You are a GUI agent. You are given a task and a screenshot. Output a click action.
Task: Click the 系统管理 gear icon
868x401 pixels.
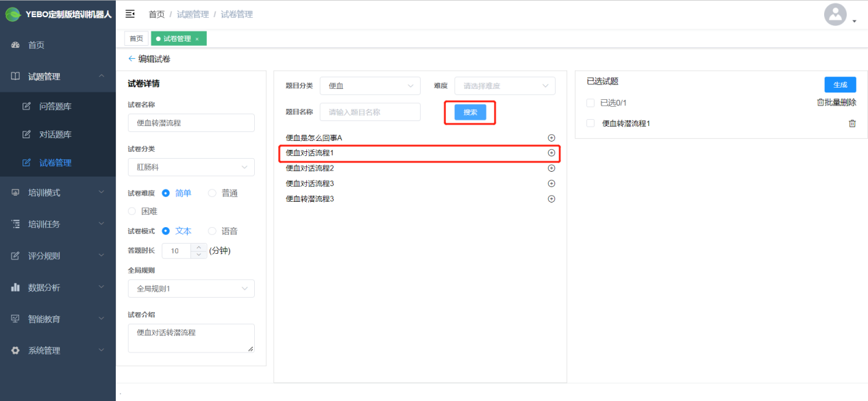click(x=16, y=350)
